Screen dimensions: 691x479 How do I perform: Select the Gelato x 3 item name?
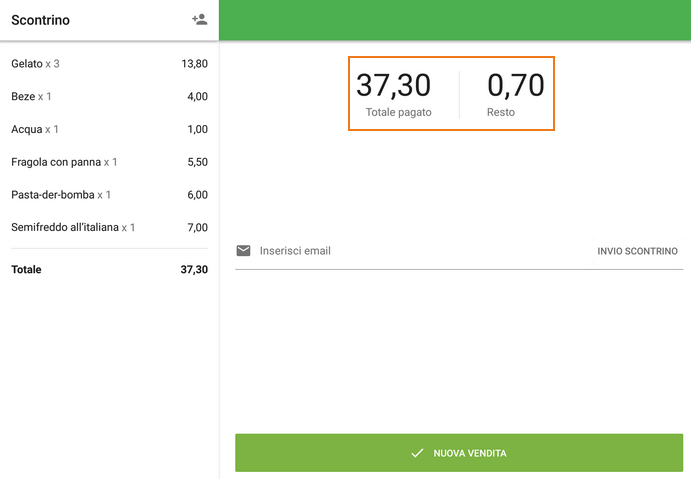coord(36,64)
